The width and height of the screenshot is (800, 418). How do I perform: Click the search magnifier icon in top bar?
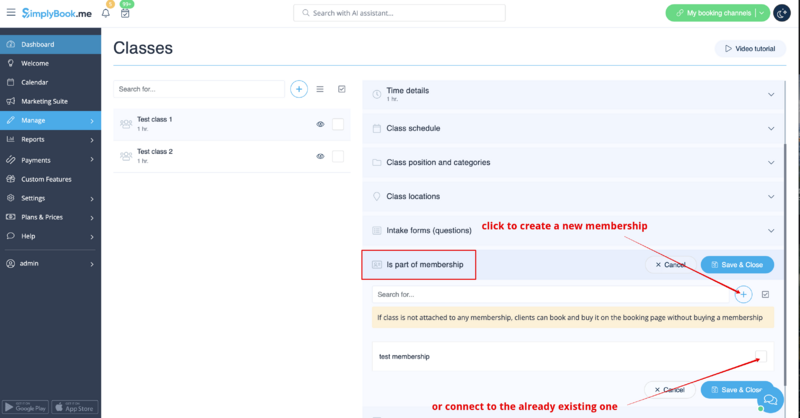tap(306, 13)
